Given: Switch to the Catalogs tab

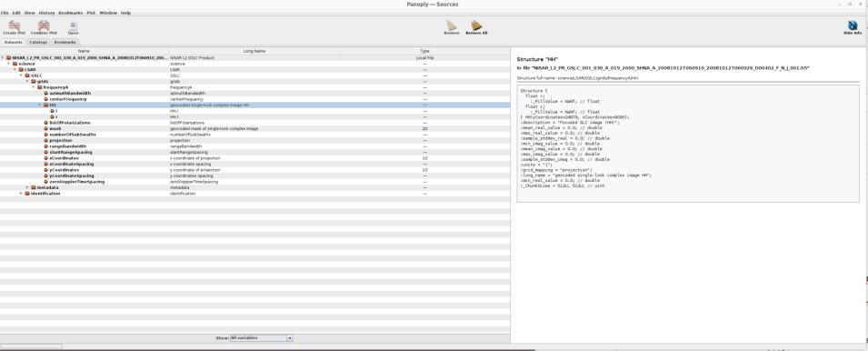Looking at the screenshot, I should pyautogui.click(x=38, y=42).
